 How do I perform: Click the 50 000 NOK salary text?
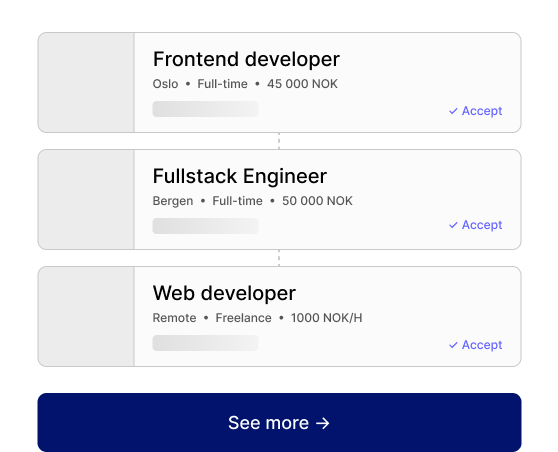click(317, 201)
